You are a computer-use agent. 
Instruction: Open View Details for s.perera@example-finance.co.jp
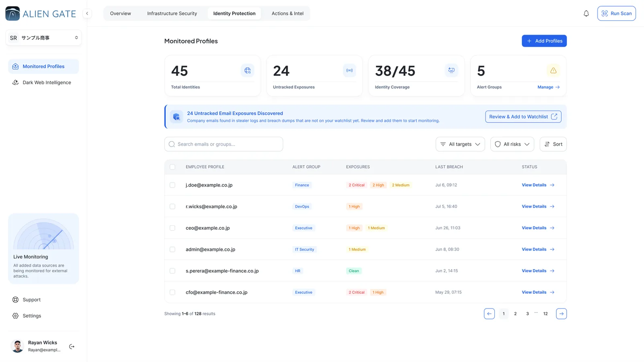(538, 271)
